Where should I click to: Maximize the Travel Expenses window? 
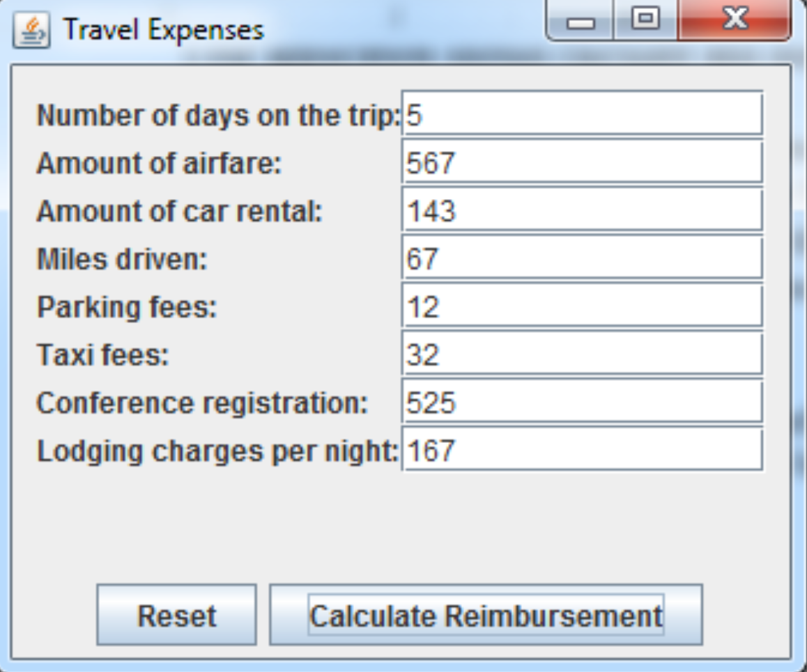coord(645,20)
